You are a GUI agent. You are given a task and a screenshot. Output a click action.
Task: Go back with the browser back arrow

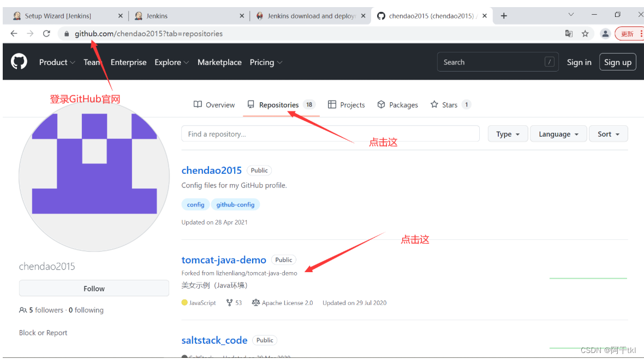coord(14,34)
